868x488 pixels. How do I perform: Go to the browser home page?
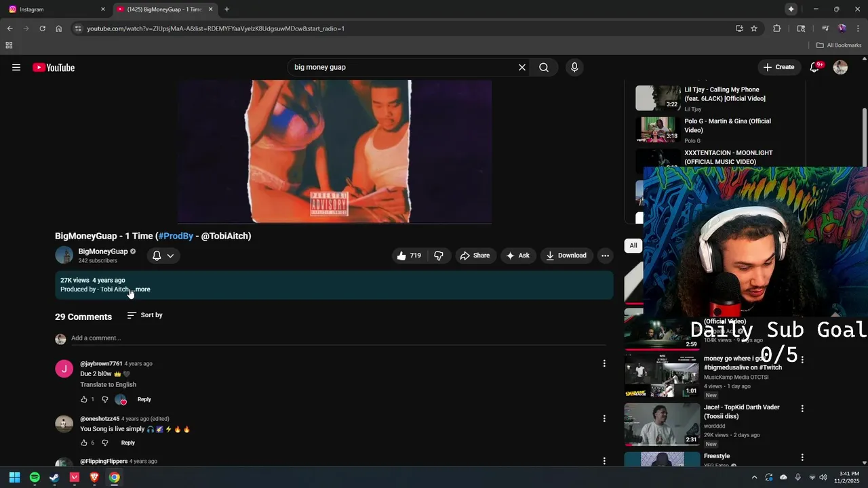[x=59, y=28]
